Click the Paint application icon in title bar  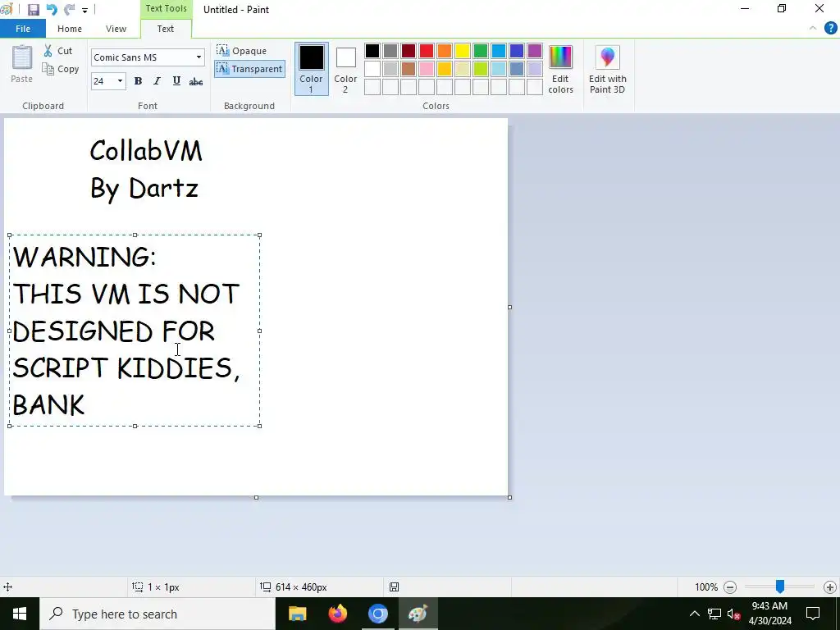pyautogui.click(x=7, y=9)
